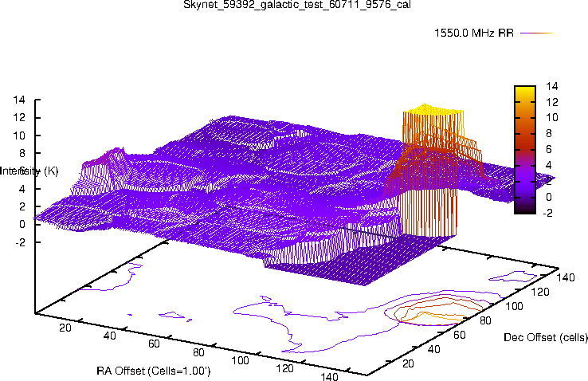
Task: Pick RA Offset axis tick 40
Action: 109,336
